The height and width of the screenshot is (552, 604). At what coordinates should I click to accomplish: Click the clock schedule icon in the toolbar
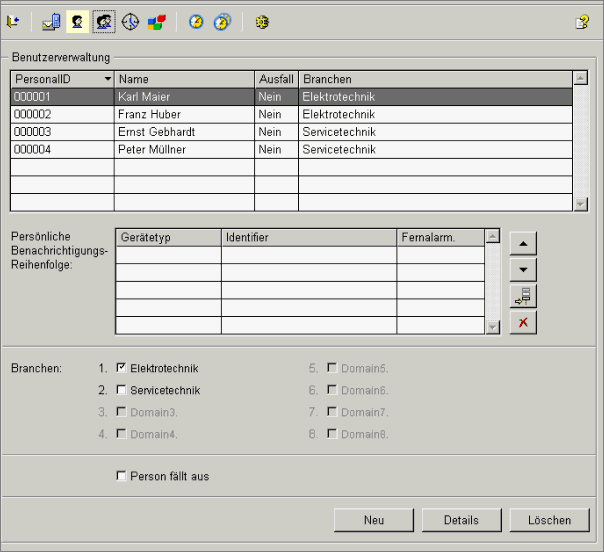click(x=130, y=21)
